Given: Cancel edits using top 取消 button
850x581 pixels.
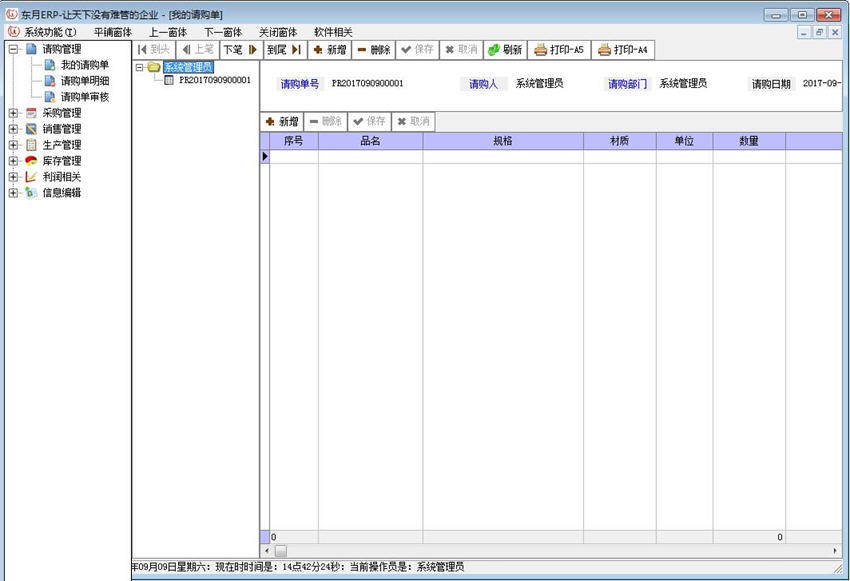Looking at the screenshot, I should pos(461,50).
